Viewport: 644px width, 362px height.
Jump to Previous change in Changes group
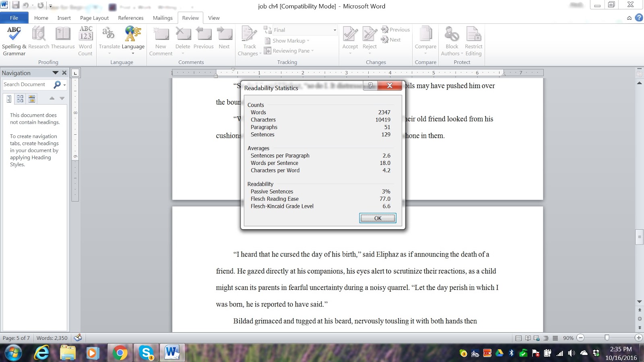[x=395, y=30]
